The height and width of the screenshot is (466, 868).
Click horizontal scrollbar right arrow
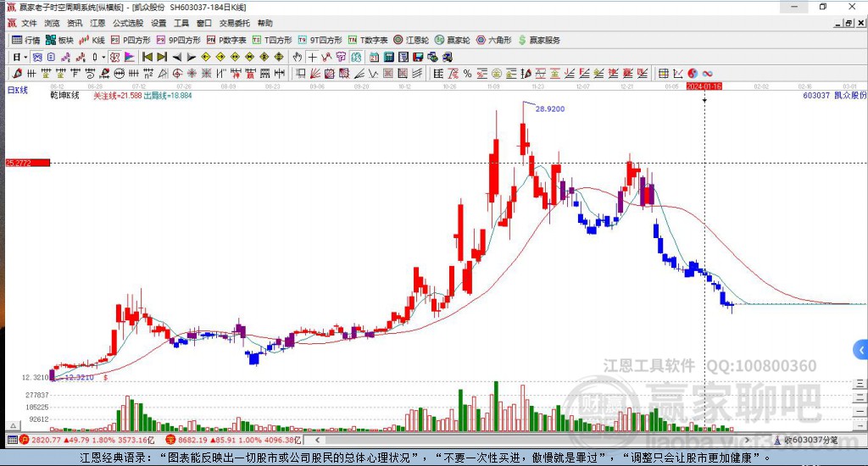747,440
